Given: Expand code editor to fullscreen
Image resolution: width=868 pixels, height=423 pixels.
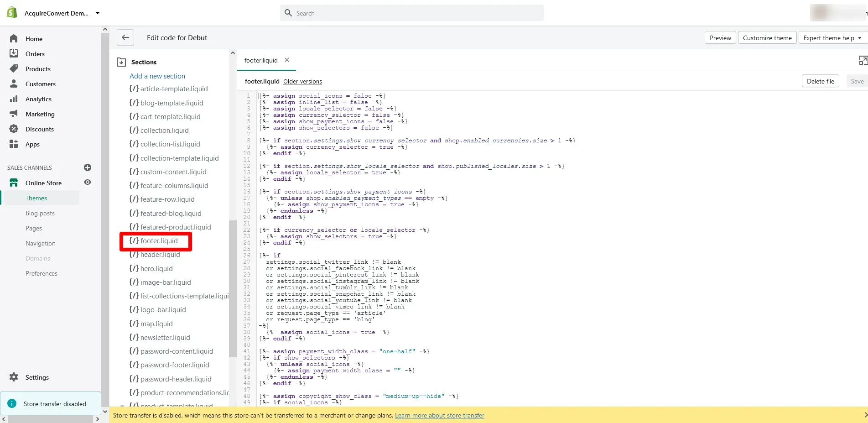Looking at the screenshot, I should click(863, 60).
